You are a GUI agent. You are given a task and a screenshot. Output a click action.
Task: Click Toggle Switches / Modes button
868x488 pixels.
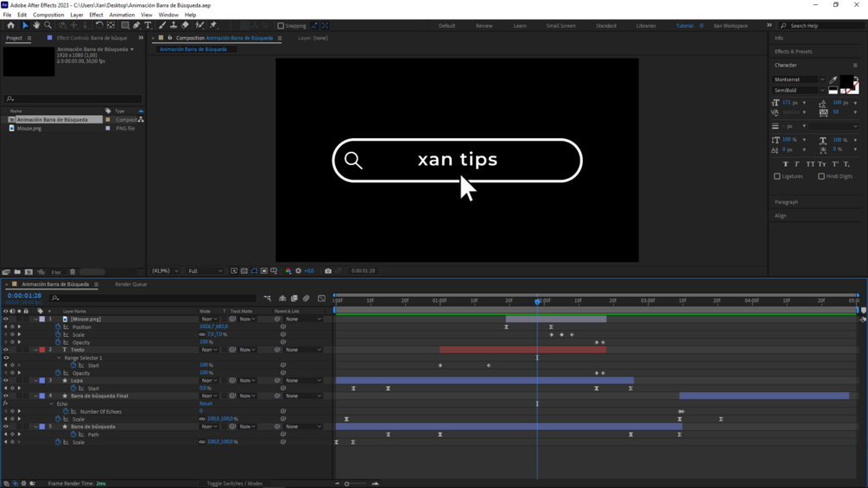[x=235, y=484]
